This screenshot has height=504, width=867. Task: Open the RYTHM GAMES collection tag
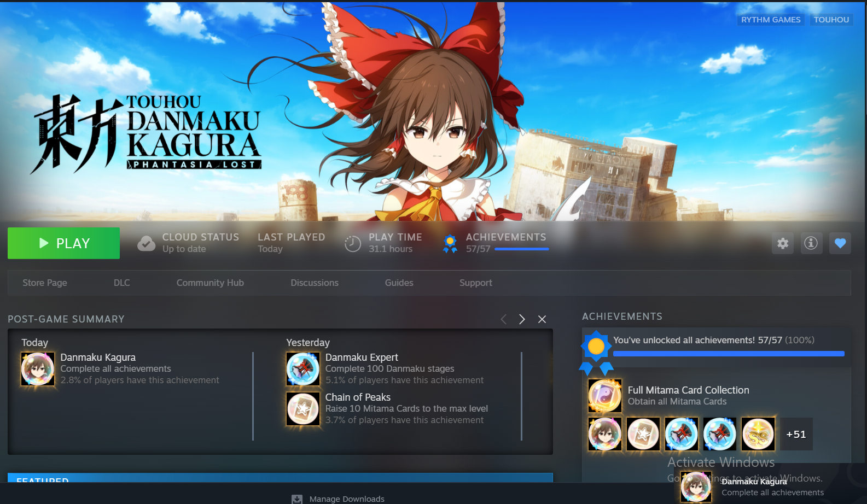click(771, 20)
